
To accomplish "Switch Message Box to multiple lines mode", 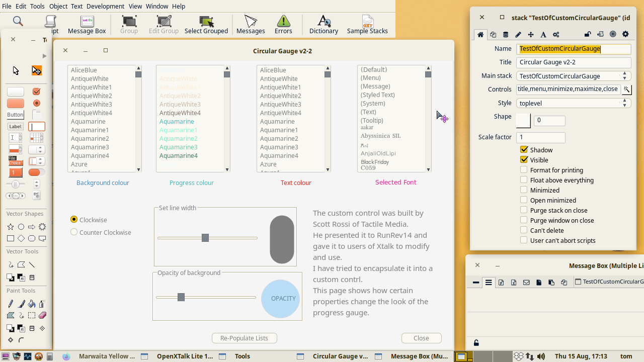I will tap(489, 283).
